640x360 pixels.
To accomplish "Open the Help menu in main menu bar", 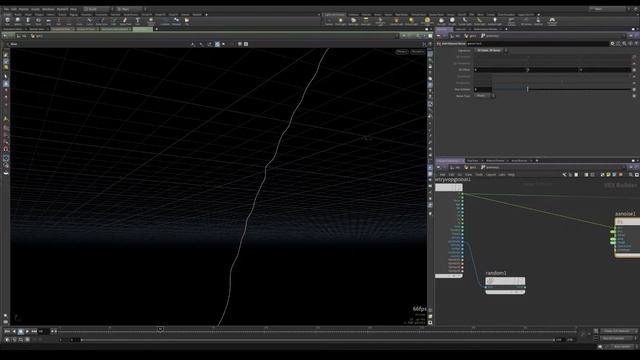I will [x=73, y=9].
